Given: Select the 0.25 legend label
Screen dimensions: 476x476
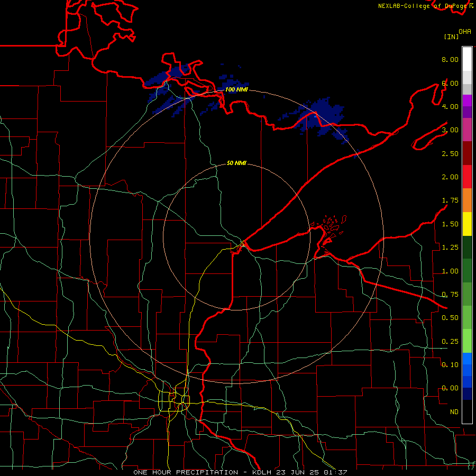Looking at the screenshot, I should (450, 342).
